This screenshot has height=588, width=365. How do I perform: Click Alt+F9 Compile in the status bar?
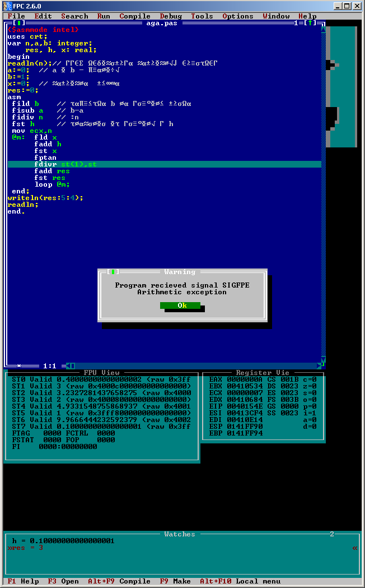pos(119,581)
